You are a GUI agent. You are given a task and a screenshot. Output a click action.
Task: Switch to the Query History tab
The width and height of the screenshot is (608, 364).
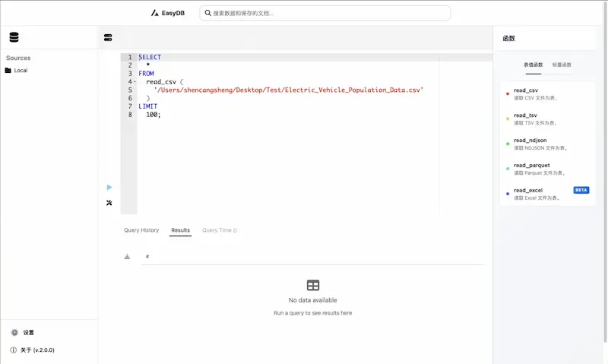[x=141, y=230]
